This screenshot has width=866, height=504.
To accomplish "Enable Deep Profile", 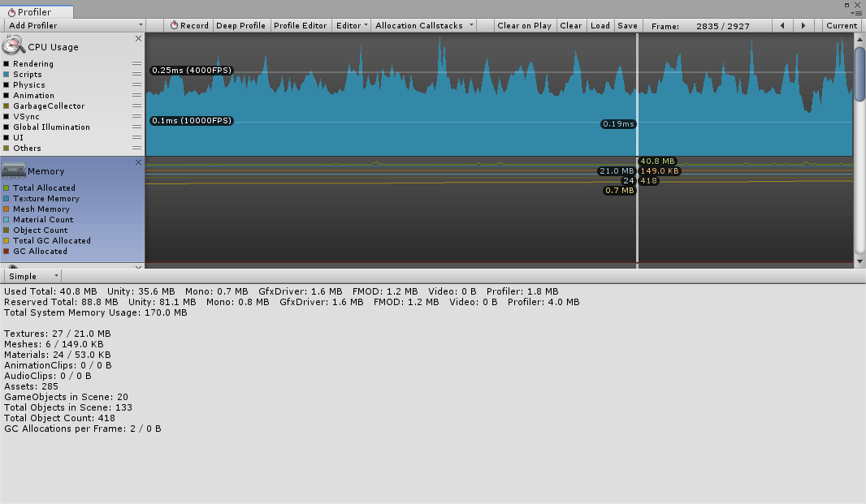I will (x=240, y=25).
